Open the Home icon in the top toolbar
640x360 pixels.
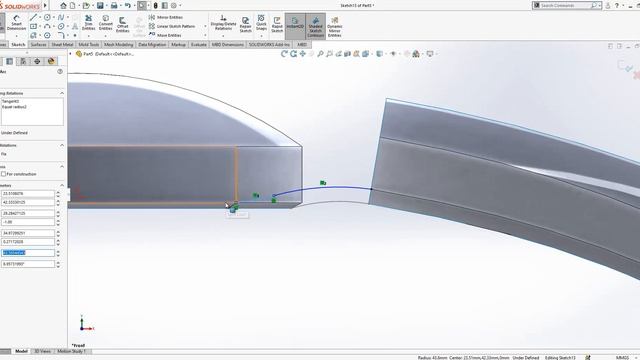pyautogui.click(x=63, y=6)
